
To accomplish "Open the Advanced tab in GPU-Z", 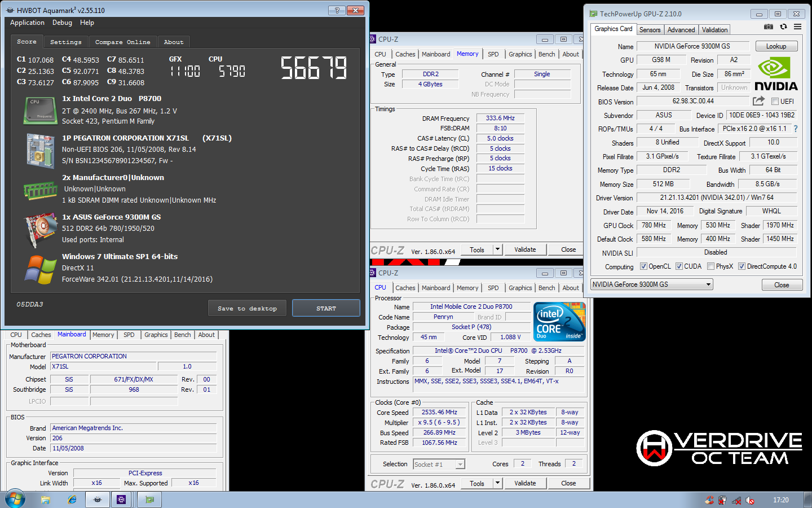I will pyautogui.click(x=681, y=30).
